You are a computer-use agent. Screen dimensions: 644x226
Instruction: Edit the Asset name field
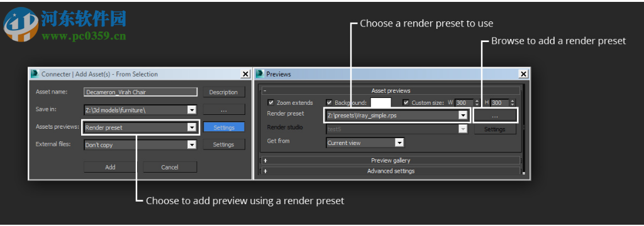coord(140,92)
